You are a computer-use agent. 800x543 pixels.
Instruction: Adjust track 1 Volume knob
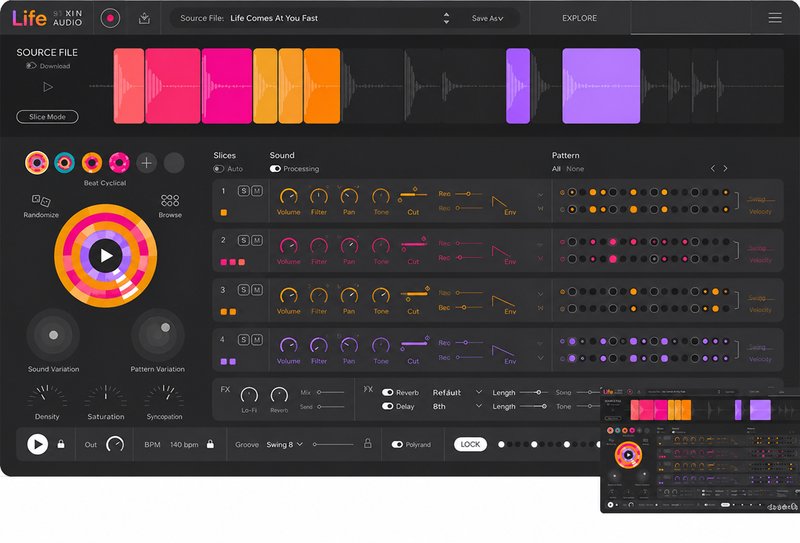(289, 196)
